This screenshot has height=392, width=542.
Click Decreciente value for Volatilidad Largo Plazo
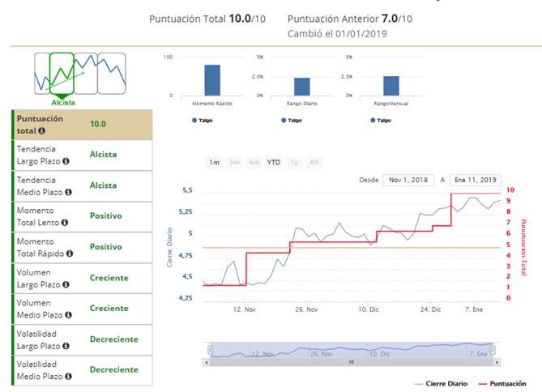tap(114, 339)
